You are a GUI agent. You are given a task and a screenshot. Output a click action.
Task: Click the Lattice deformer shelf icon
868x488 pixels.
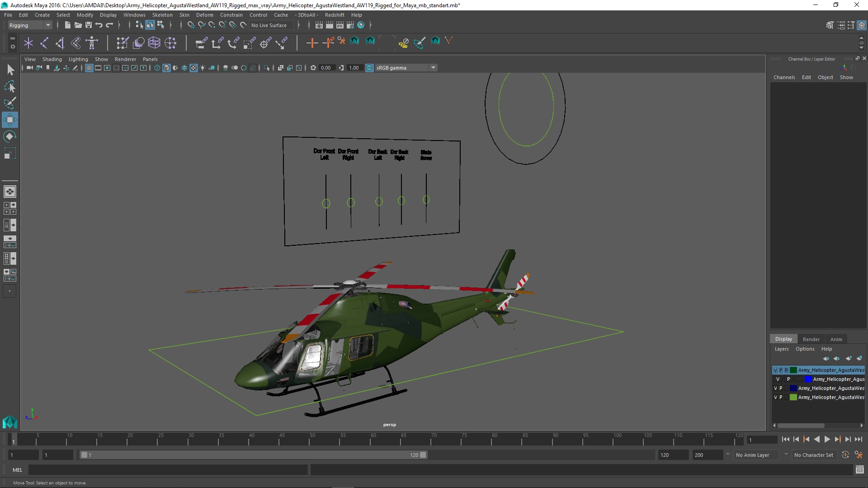coord(154,43)
